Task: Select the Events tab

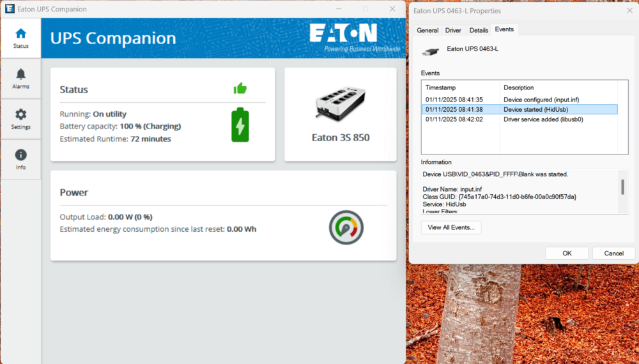Action: 504,29
